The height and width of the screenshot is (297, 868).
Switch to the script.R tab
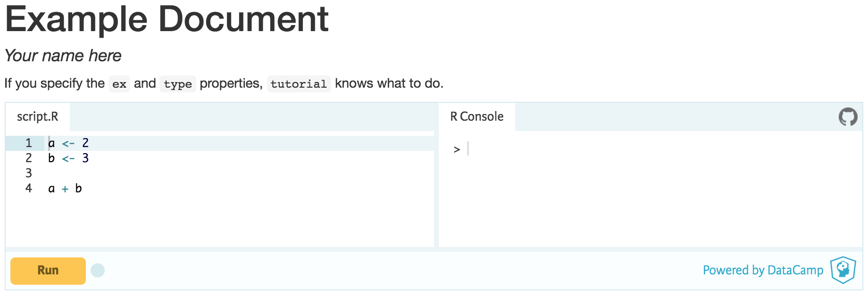tap(37, 116)
